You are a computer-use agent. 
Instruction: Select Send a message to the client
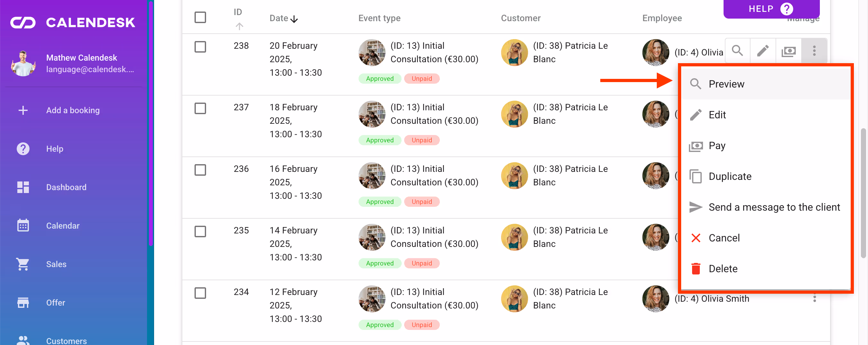tap(774, 207)
